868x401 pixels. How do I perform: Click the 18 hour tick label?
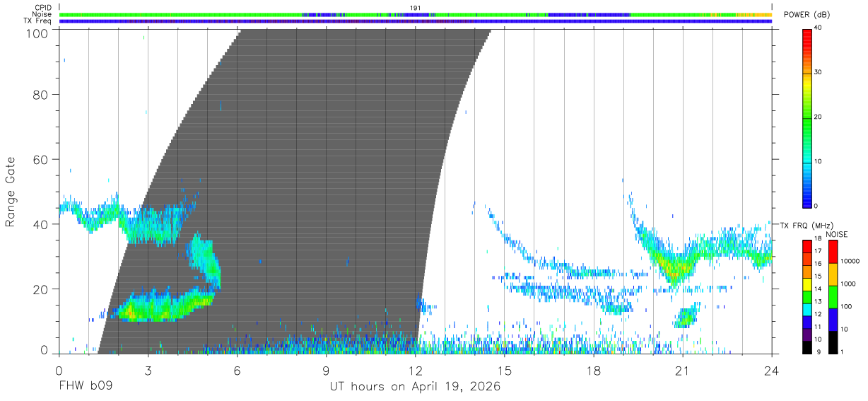tap(594, 370)
